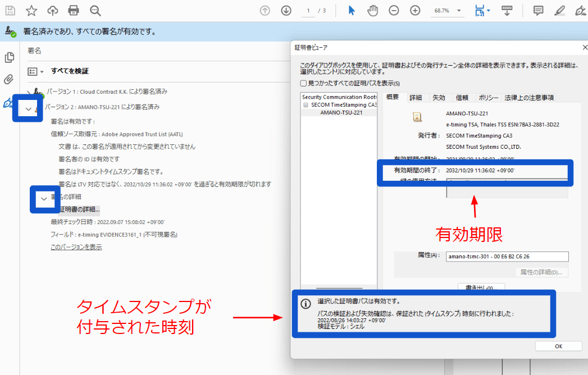The image size is (588, 375).
Task: Print the document
Action: pos(72,10)
